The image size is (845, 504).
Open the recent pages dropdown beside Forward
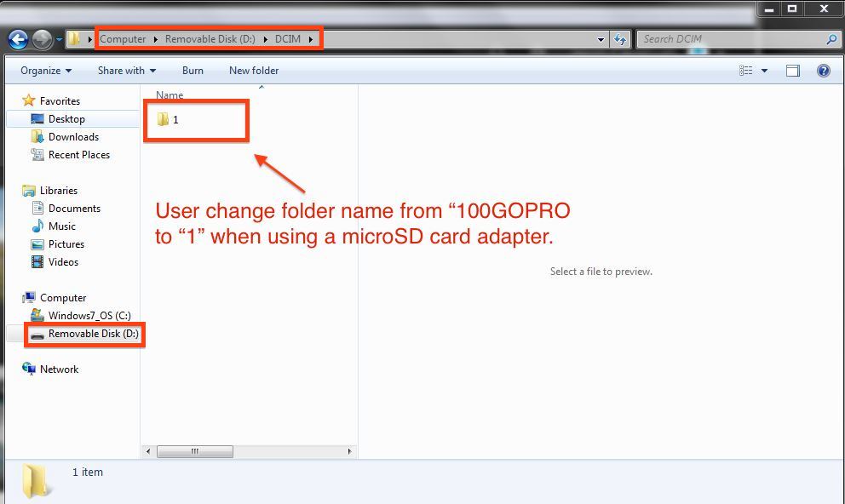[x=59, y=39]
